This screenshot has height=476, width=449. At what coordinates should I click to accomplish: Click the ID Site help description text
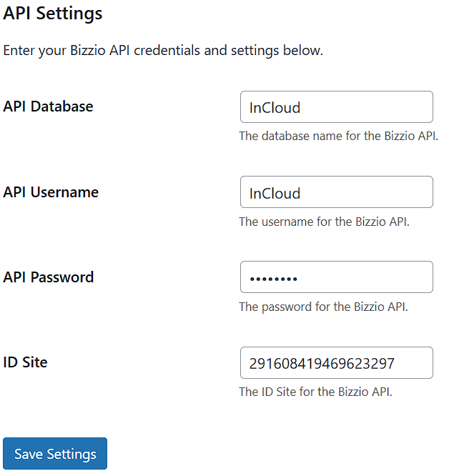(315, 392)
